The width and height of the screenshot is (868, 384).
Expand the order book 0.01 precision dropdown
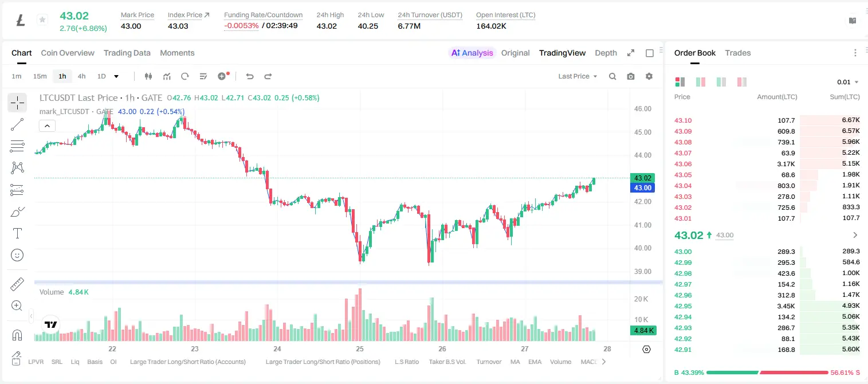click(x=848, y=82)
